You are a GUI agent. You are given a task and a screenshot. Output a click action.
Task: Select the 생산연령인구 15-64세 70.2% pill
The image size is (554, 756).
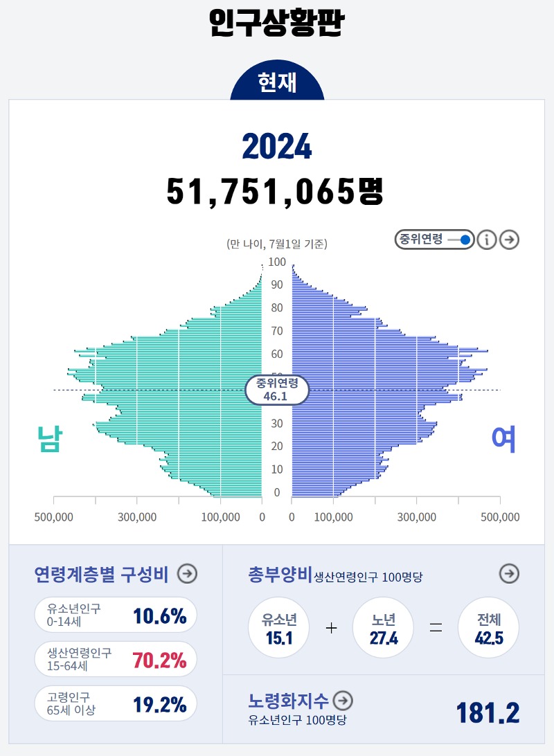tap(116, 659)
